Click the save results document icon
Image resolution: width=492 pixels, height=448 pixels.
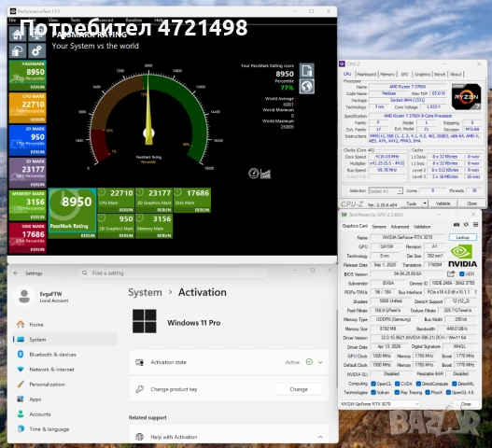pos(307,70)
